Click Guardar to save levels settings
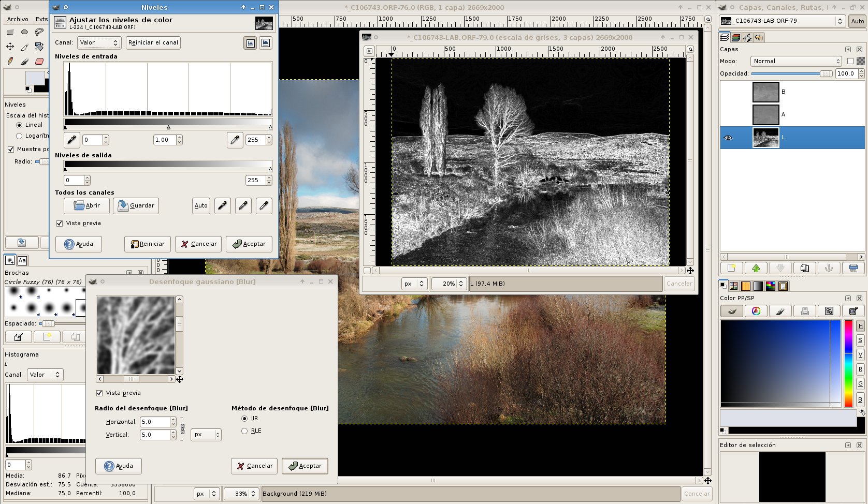 [136, 205]
